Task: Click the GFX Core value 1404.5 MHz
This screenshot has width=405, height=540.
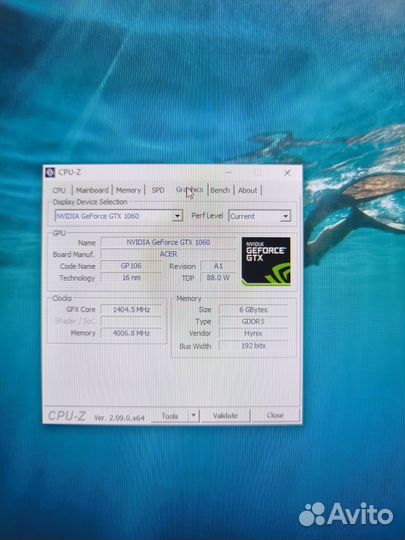Action: click(x=131, y=310)
